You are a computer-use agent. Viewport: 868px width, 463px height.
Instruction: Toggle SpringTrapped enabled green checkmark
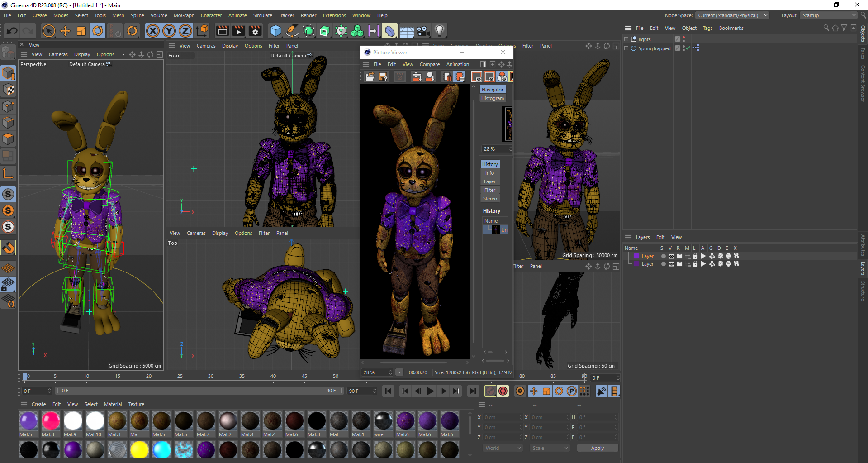tap(688, 48)
